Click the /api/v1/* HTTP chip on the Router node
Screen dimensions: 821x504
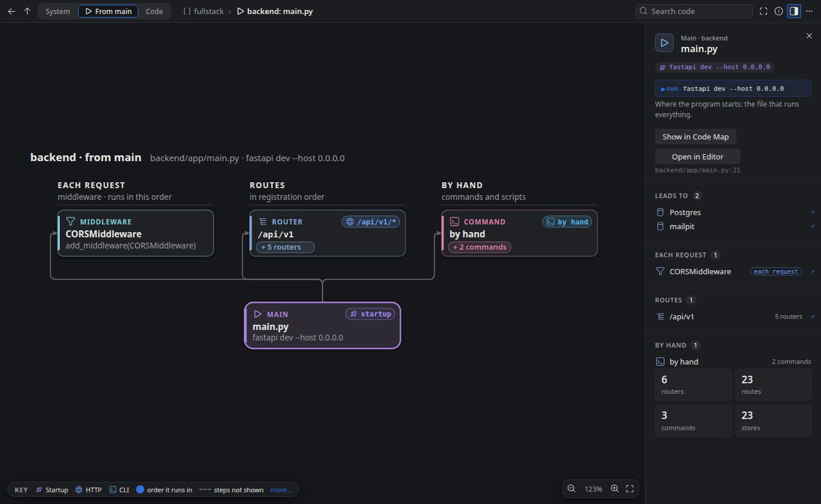click(371, 222)
